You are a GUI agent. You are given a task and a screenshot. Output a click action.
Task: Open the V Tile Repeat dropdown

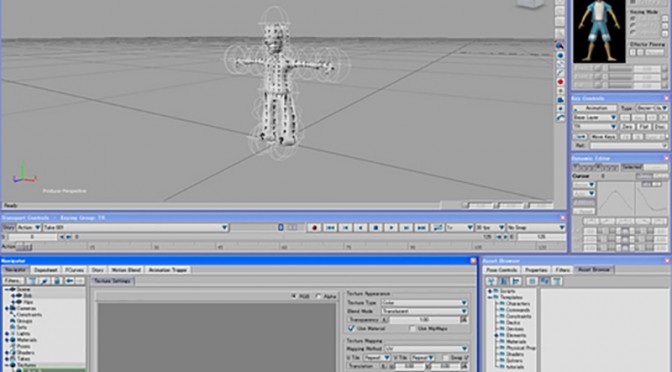pyautogui.click(x=422, y=357)
